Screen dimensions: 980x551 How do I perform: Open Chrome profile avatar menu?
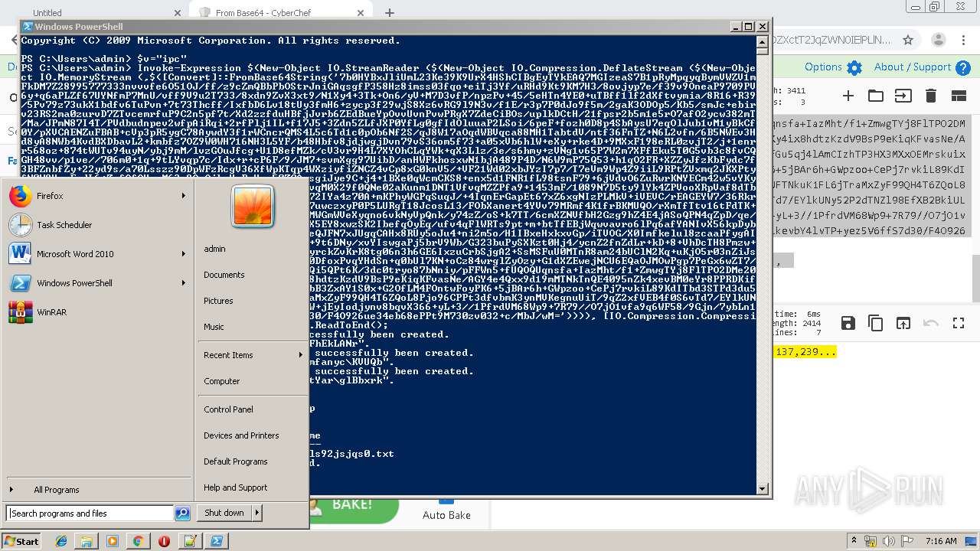pyautogui.click(x=938, y=40)
